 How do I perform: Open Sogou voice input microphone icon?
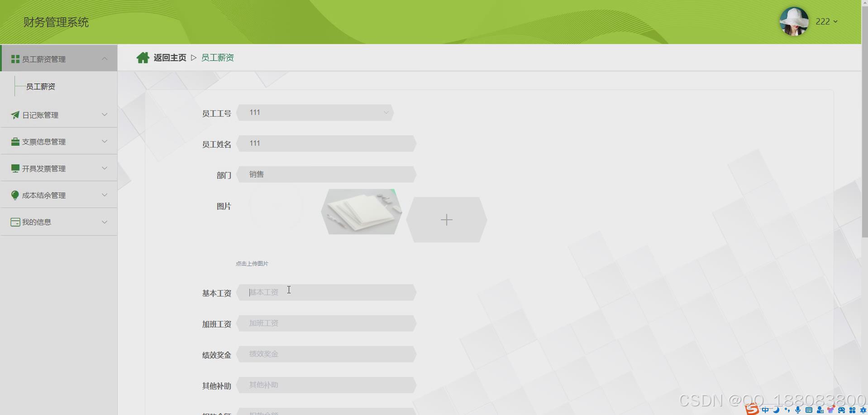tap(798, 410)
